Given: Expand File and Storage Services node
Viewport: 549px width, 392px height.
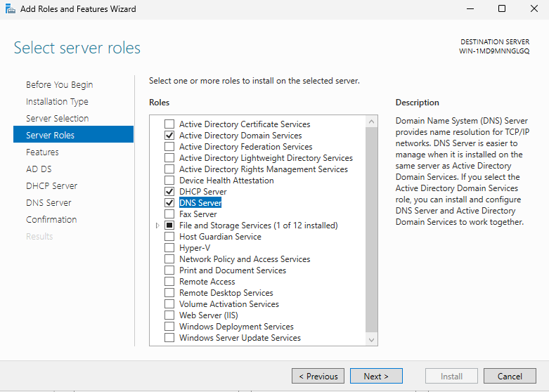Looking at the screenshot, I should click(157, 226).
